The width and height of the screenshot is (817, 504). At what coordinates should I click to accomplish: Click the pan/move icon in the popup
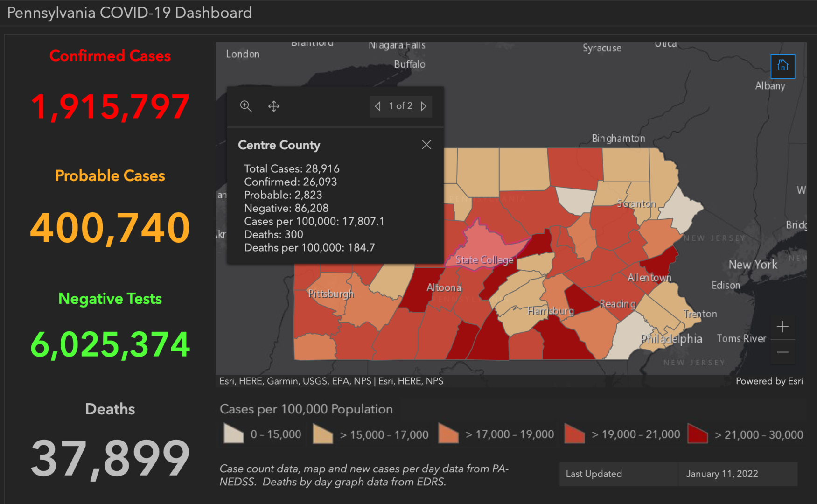pyautogui.click(x=273, y=106)
